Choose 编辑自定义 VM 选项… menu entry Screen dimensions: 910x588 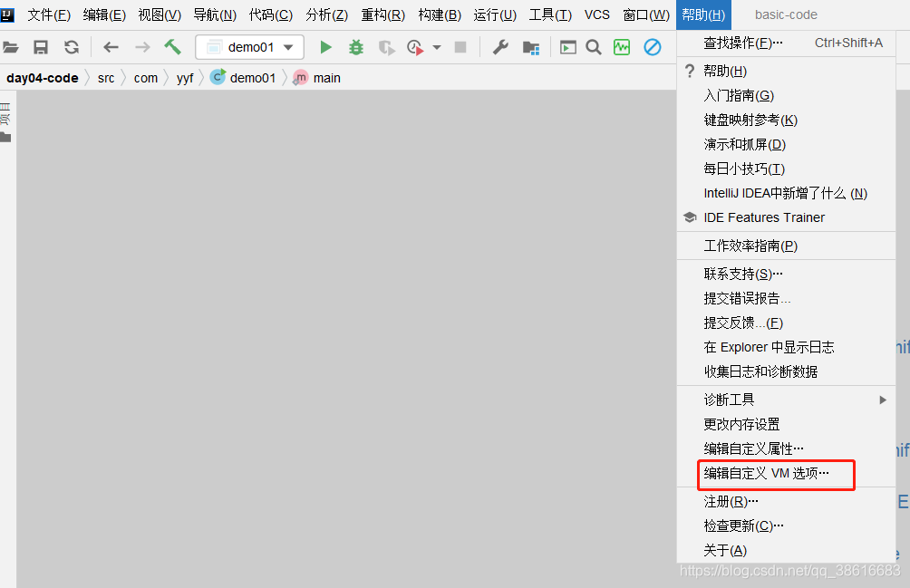pyautogui.click(x=786, y=473)
